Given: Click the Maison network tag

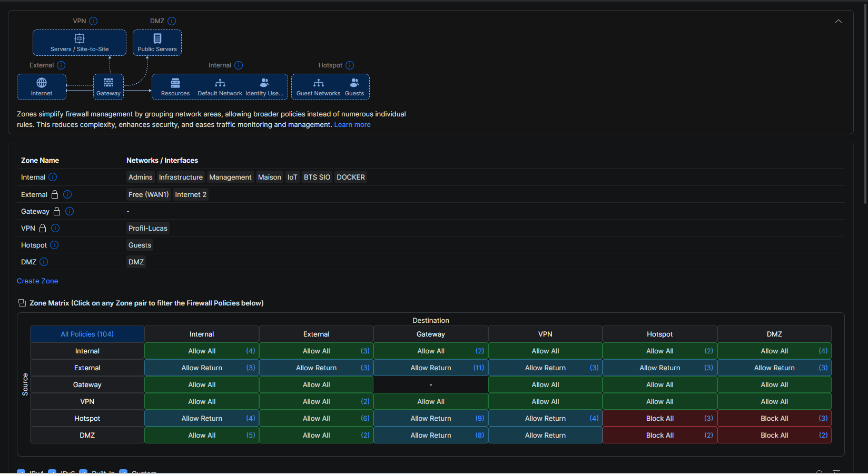Looking at the screenshot, I should (270, 177).
